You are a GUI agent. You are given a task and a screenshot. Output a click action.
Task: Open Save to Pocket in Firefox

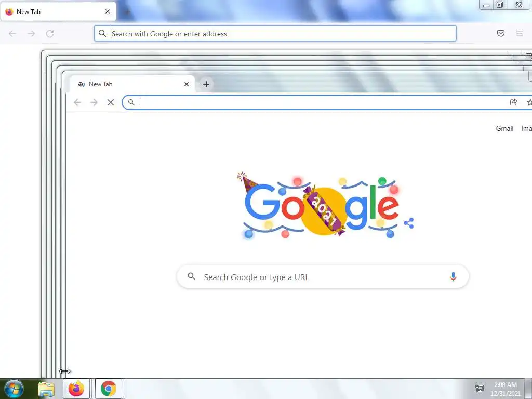click(x=501, y=33)
